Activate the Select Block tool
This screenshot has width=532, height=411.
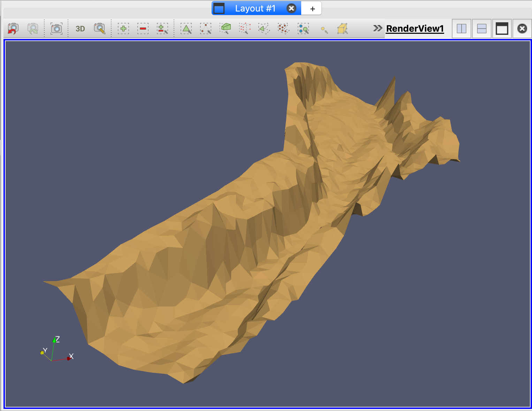pos(303,29)
